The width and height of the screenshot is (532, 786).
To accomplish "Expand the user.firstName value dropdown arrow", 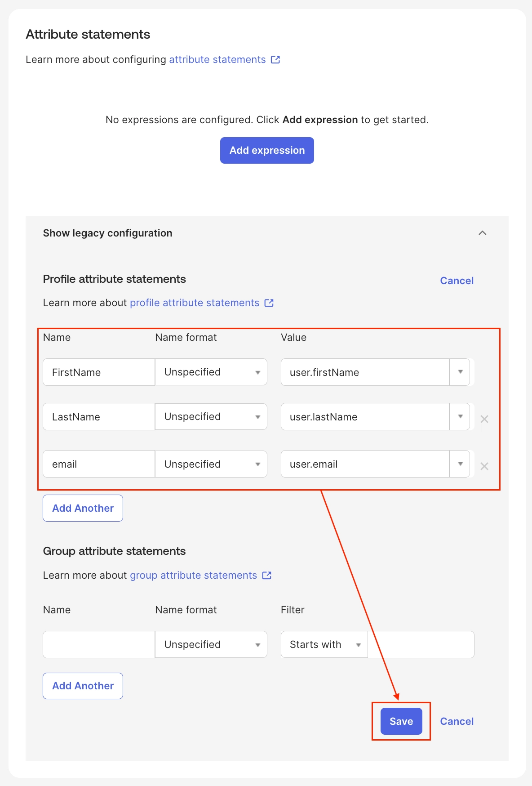I will click(x=460, y=372).
